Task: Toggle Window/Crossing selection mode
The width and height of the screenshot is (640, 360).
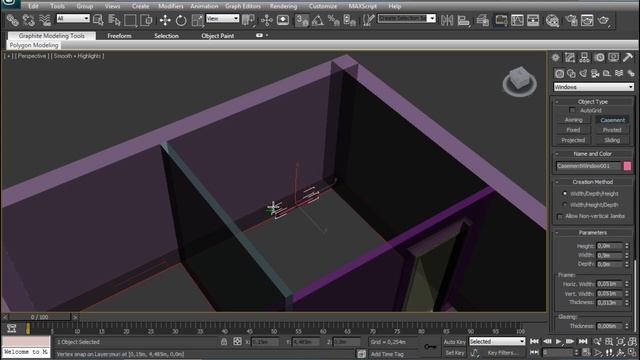Action: tap(146, 20)
